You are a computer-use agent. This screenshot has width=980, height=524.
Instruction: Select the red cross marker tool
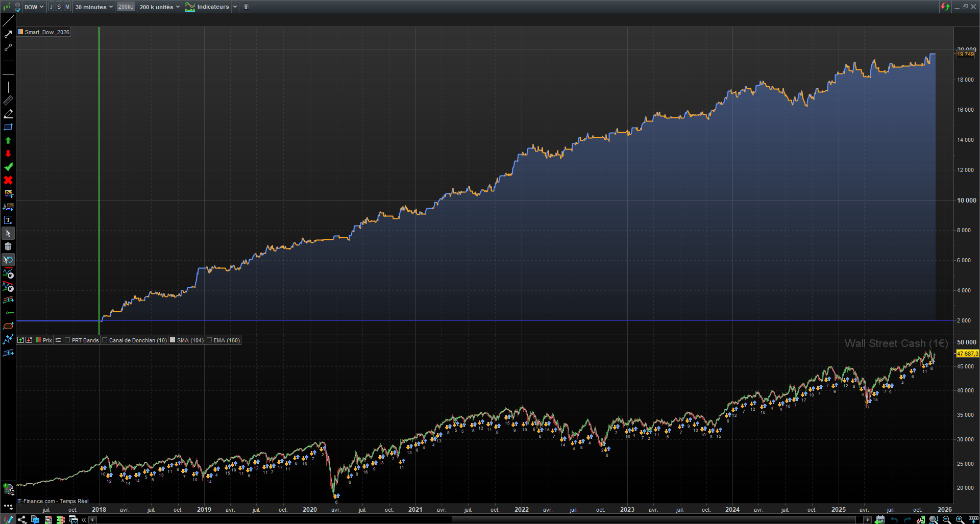coord(8,180)
